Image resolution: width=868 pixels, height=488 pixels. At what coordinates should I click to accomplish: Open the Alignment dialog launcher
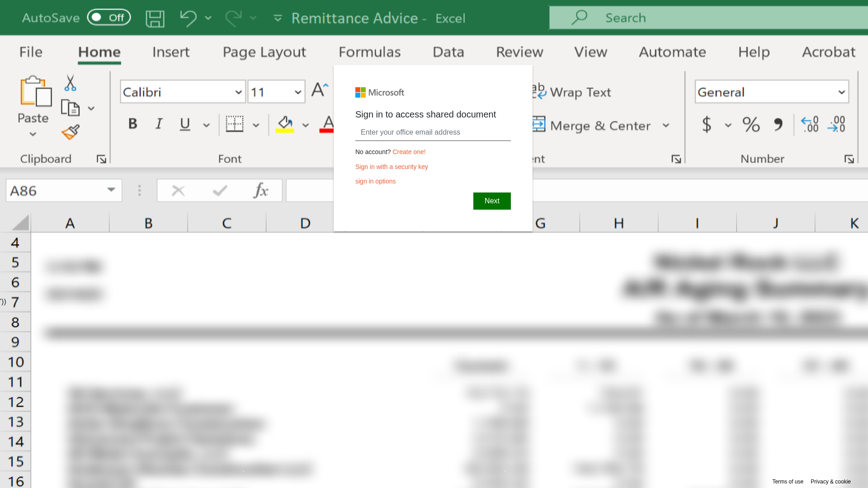coord(676,159)
